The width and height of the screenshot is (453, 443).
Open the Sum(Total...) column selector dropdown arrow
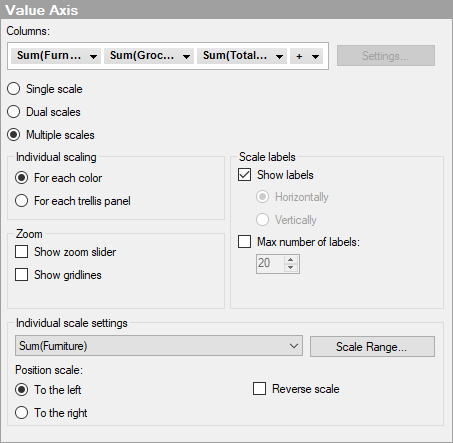279,56
